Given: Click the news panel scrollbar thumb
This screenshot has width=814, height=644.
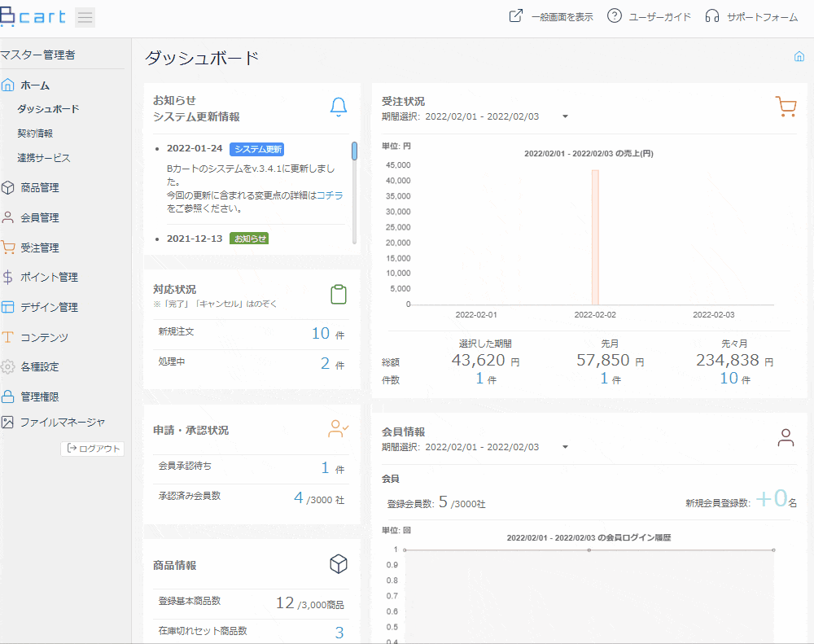Looking at the screenshot, I should 355,151.
